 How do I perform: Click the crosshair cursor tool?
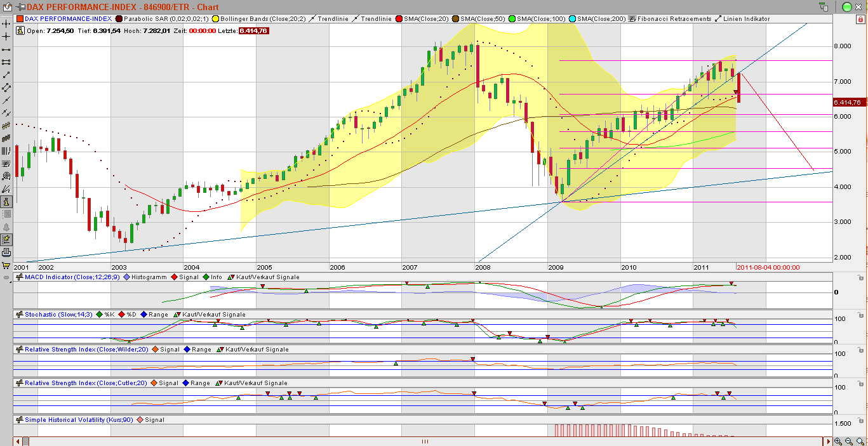[6, 36]
